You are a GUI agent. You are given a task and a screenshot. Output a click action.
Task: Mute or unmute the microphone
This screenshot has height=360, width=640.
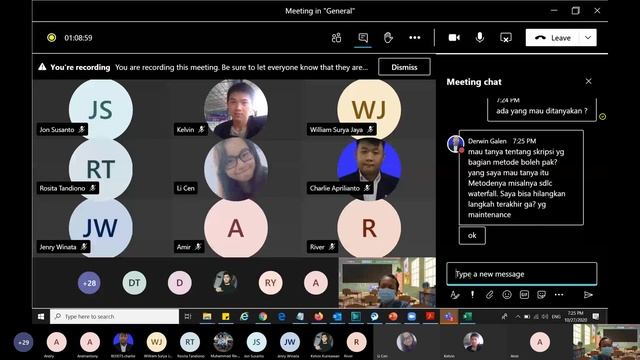480,38
